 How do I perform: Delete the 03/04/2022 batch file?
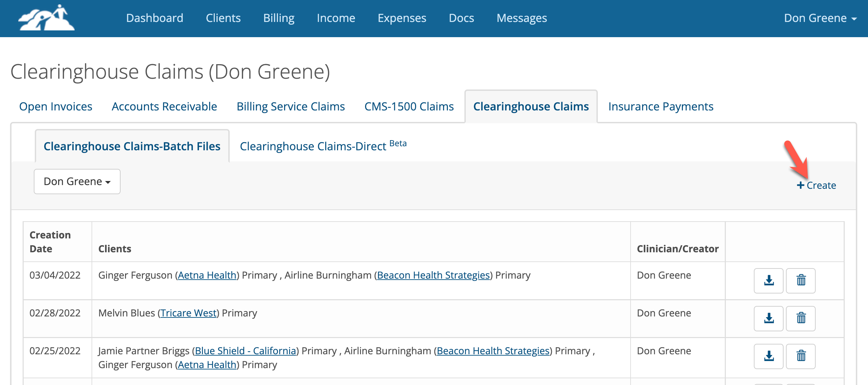[801, 281]
